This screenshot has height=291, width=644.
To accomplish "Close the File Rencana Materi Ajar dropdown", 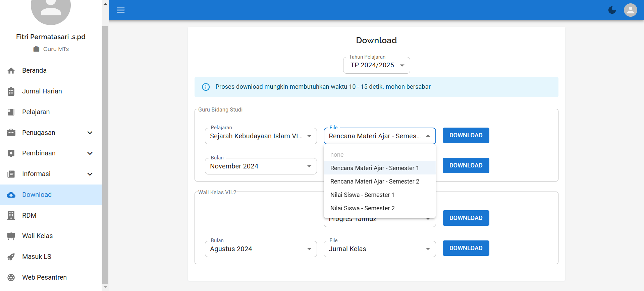I will click(380, 136).
